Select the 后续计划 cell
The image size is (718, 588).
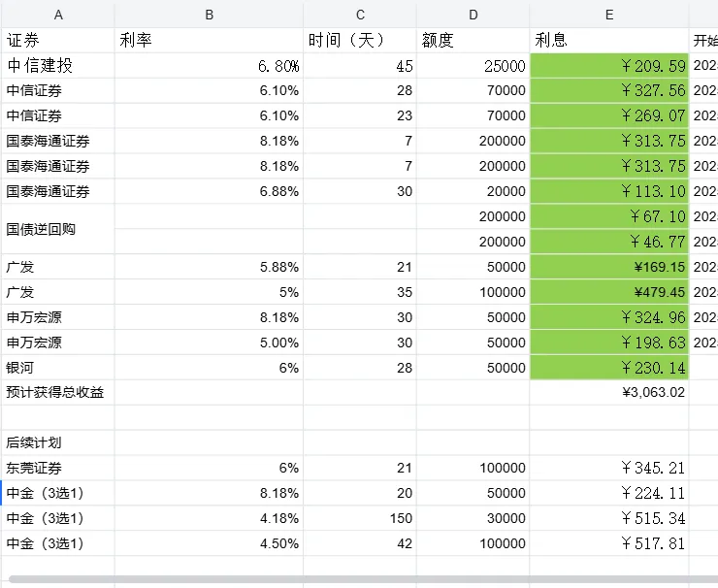tap(58, 442)
